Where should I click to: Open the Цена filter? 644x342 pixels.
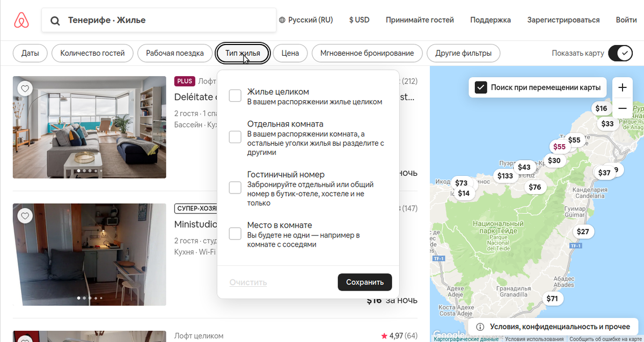tap(290, 53)
